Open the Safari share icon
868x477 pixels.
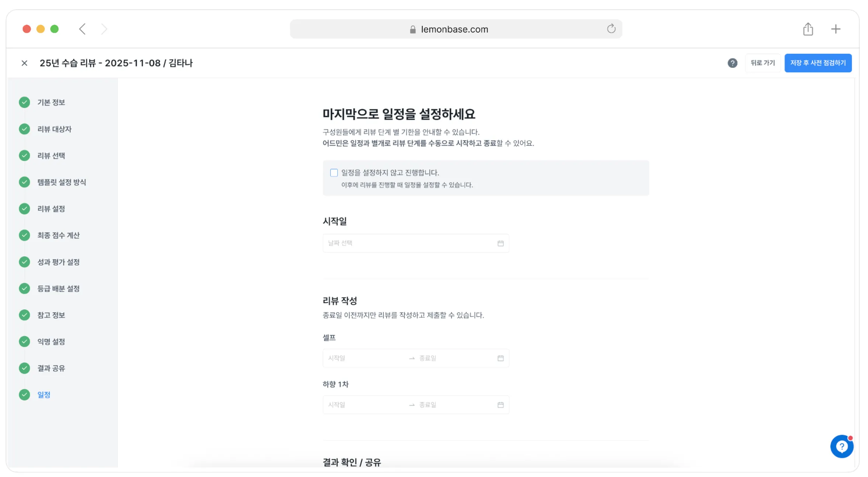(808, 29)
